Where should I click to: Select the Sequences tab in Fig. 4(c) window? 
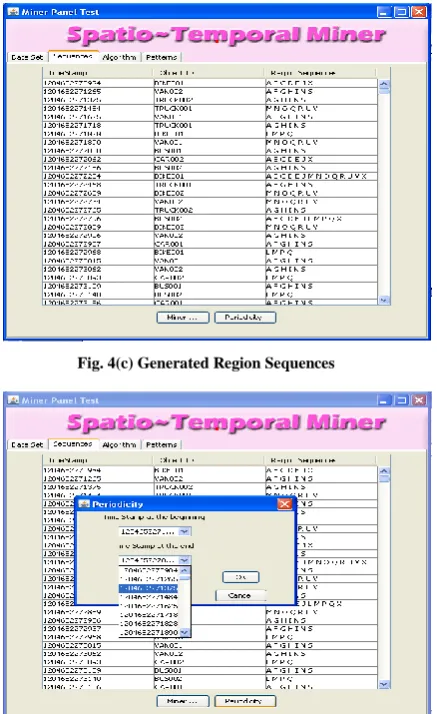coord(72,56)
